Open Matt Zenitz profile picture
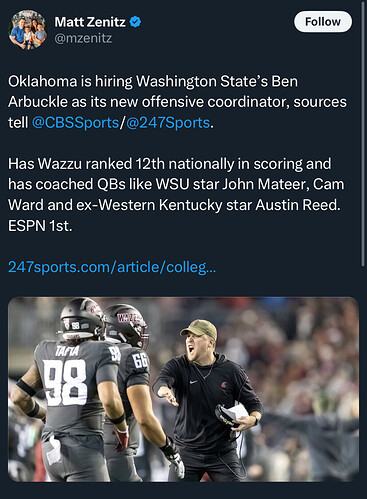 [x=27, y=30]
